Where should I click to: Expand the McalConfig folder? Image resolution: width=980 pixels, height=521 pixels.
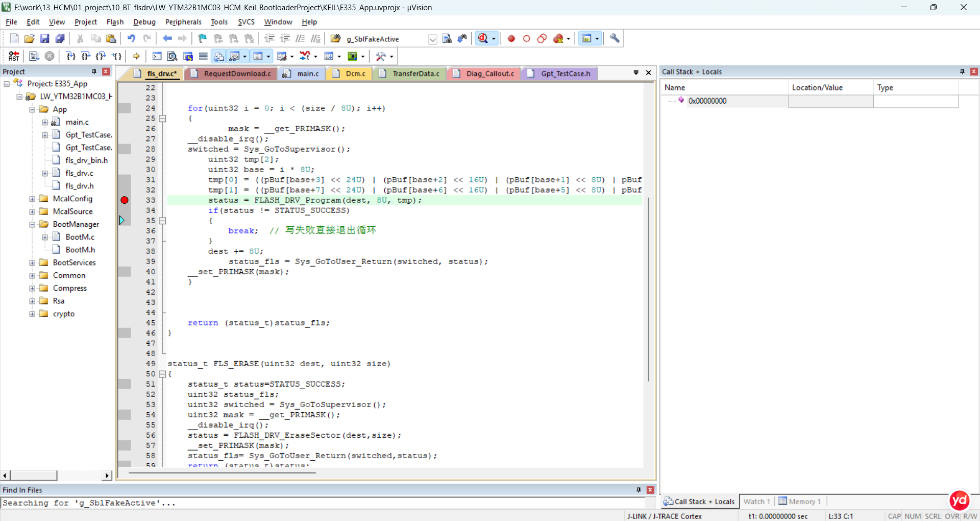click(x=32, y=199)
